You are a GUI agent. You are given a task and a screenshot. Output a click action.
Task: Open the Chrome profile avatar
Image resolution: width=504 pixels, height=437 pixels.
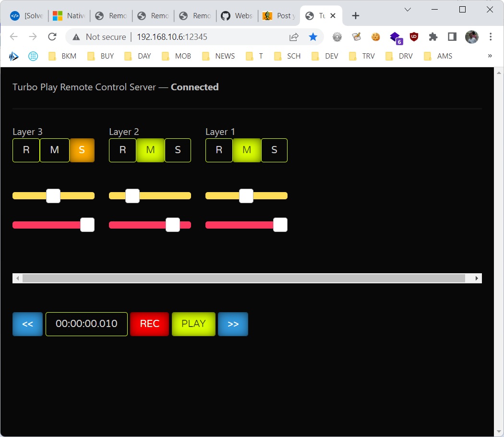point(472,37)
